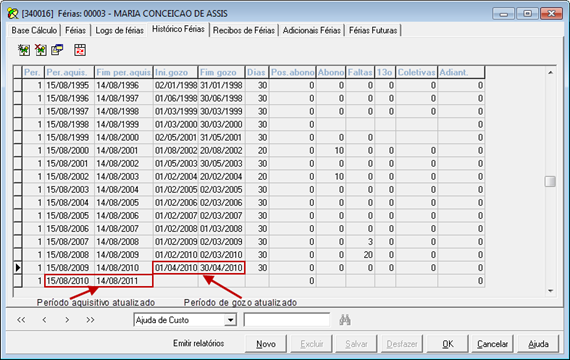Click the red calendar icon in toolbar
The height and width of the screenshot is (360, 570).
[x=80, y=50]
